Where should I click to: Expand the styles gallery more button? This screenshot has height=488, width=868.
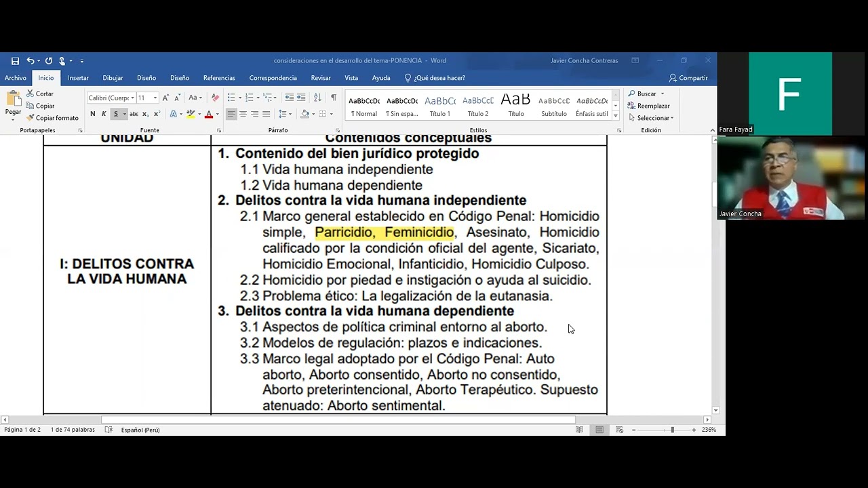point(616,115)
